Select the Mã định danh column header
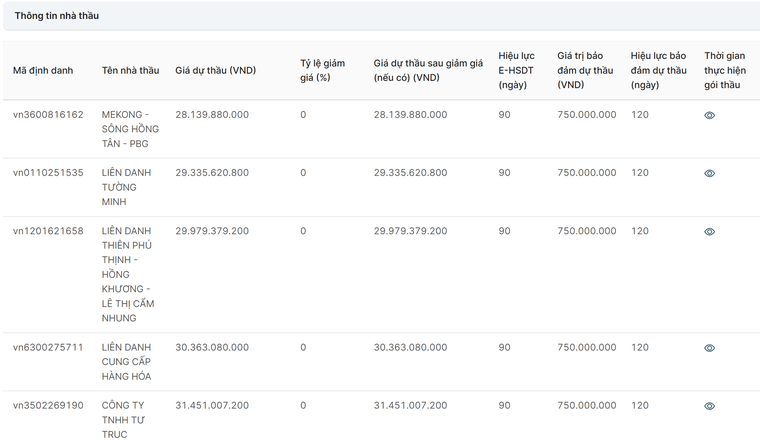 point(43,70)
